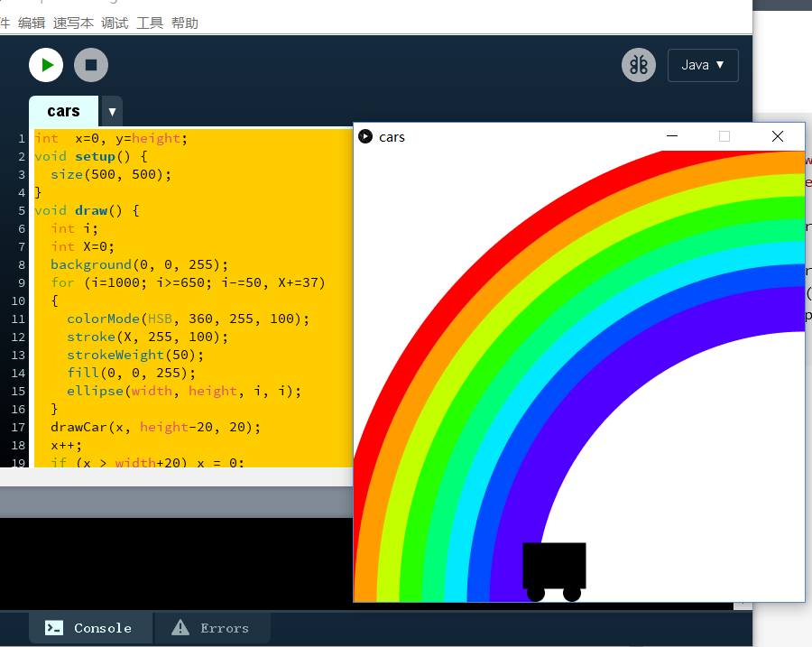The height and width of the screenshot is (647, 812).
Task: Click line number 17 in the gutter
Action: coord(18,428)
